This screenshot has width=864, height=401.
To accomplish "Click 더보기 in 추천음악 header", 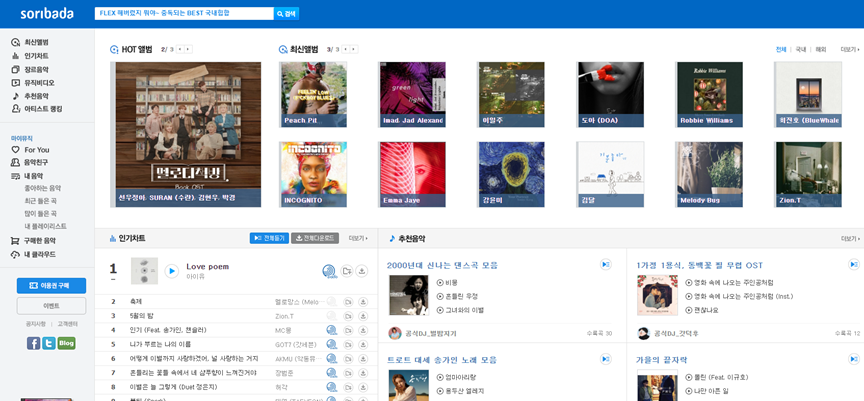I will (850, 239).
